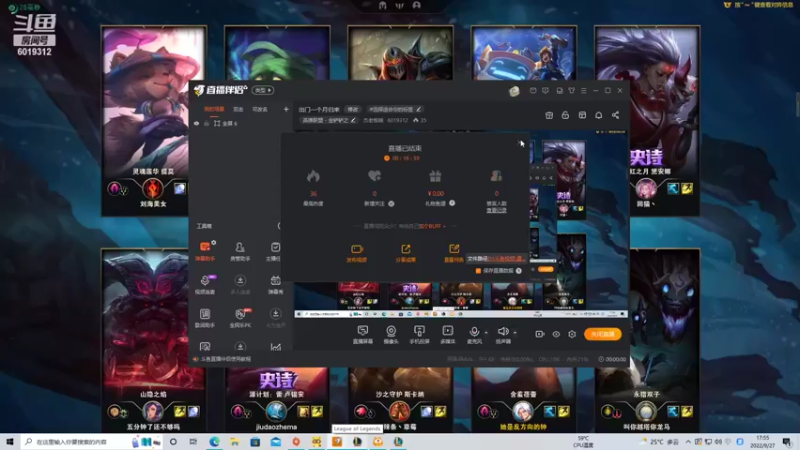The width and height of the screenshot is (800, 450).
Task: Click the orange BUFF link in dialog
Action: (x=432, y=226)
